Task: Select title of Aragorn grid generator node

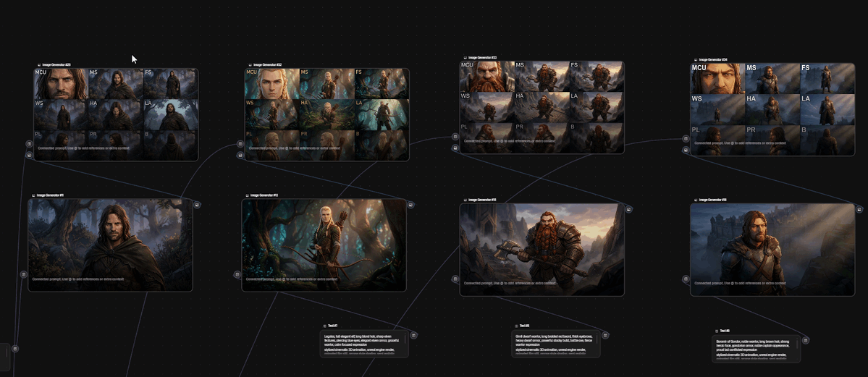Action: (x=56, y=65)
